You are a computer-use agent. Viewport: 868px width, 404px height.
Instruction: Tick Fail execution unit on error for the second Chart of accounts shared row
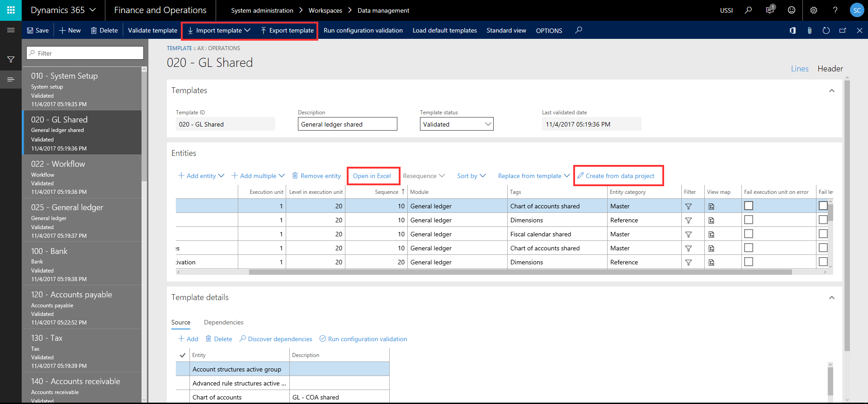pyautogui.click(x=749, y=248)
